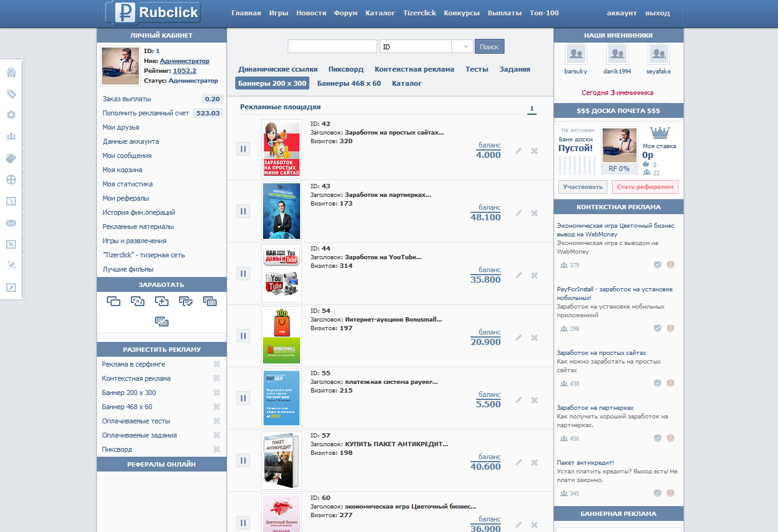Image resolution: width=778 pixels, height=532 pixels.
Task: Pause banner ID 60 Цветочный бизнес
Action: click(243, 523)
